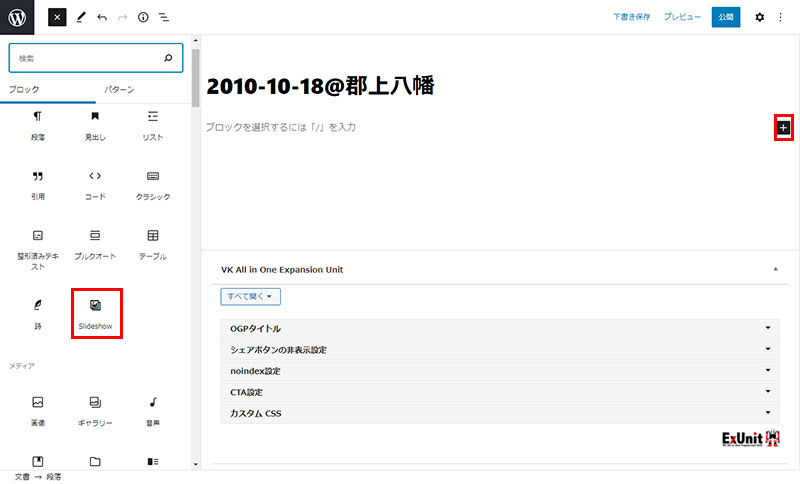Click the undo arrow
This screenshot has width=800, height=484.
[x=102, y=17]
